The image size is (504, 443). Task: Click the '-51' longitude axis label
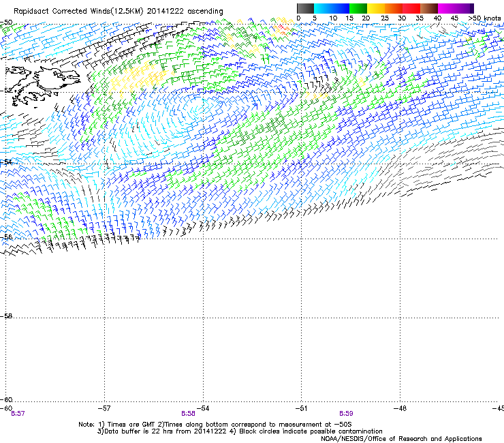coord(301,408)
